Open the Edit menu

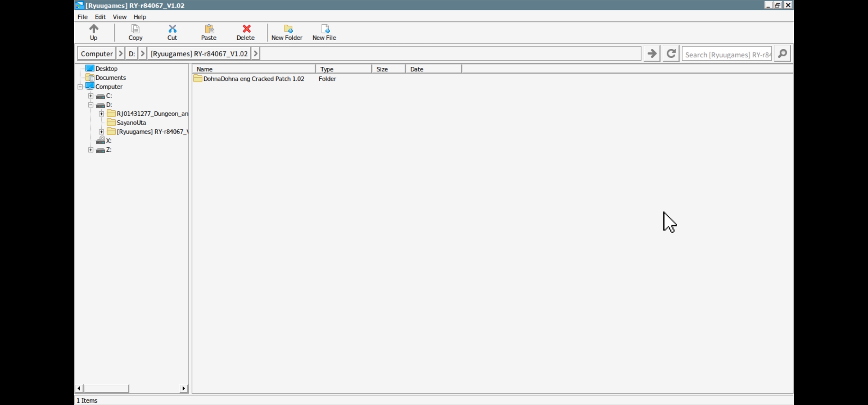pyautogui.click(x=100, y=17)
